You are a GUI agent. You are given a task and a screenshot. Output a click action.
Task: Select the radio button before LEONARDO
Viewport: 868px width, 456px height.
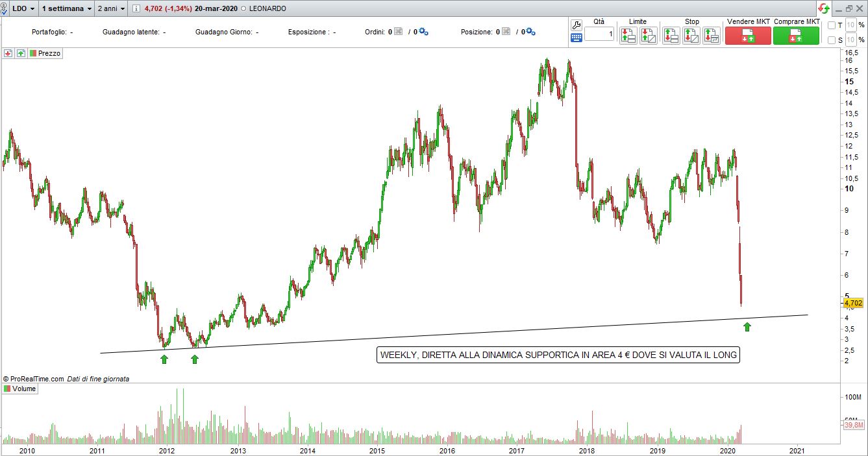[x=242, y=9]
